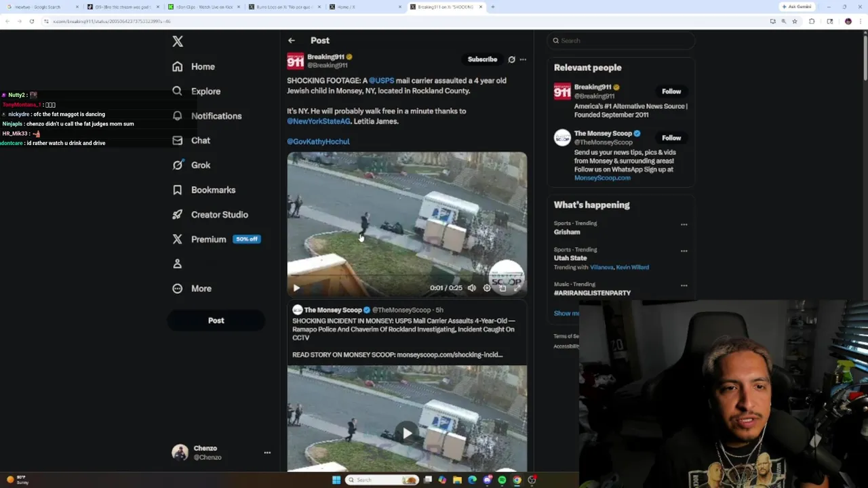Click the Grisham trending topic

[566, 232]
